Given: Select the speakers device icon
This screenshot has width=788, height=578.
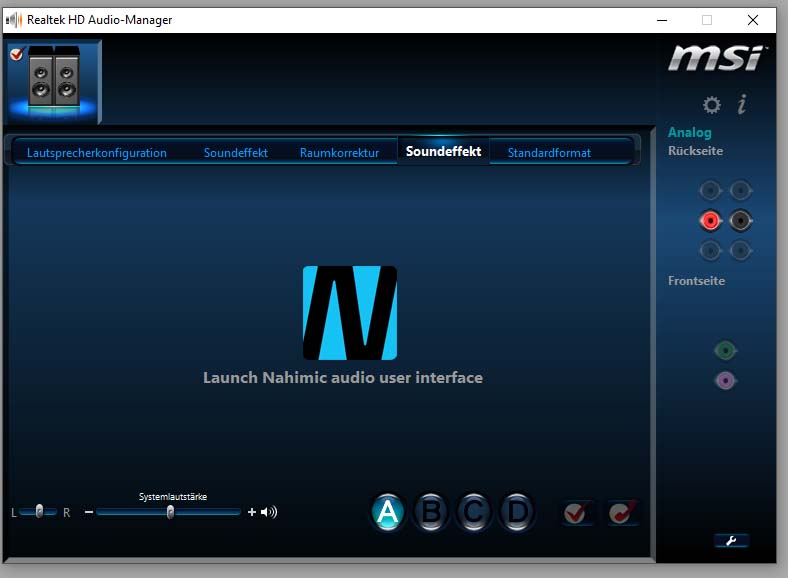Looking at the screenshot, I should coord(53,81).
